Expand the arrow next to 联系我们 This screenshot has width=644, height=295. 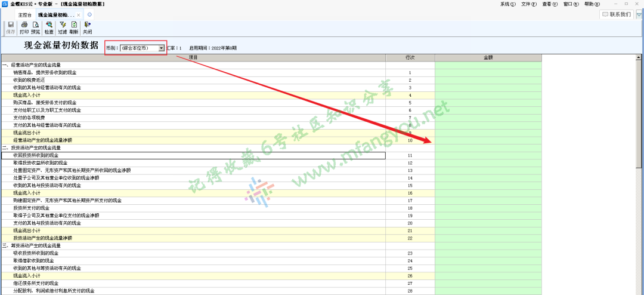[x=639, y=14]
